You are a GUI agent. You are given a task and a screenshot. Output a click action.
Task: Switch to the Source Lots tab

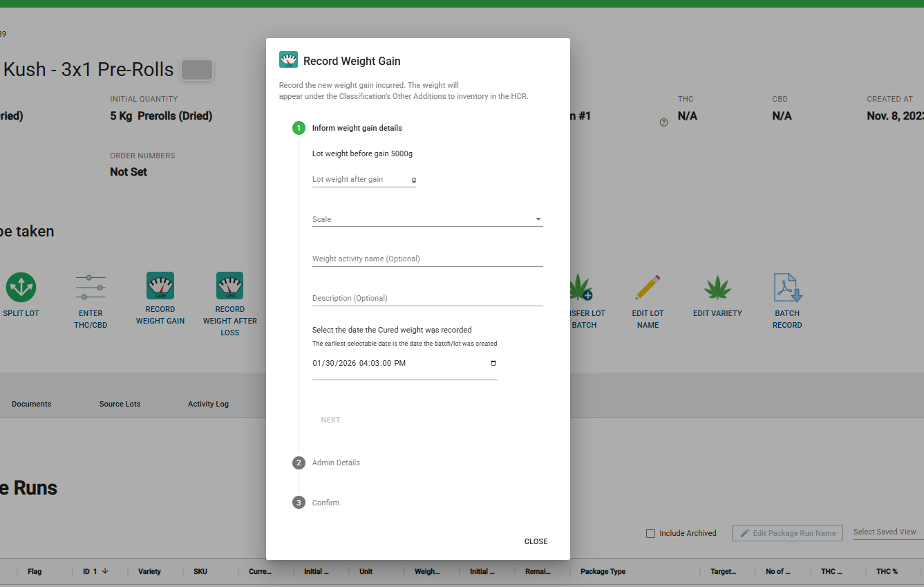[120, 404]
